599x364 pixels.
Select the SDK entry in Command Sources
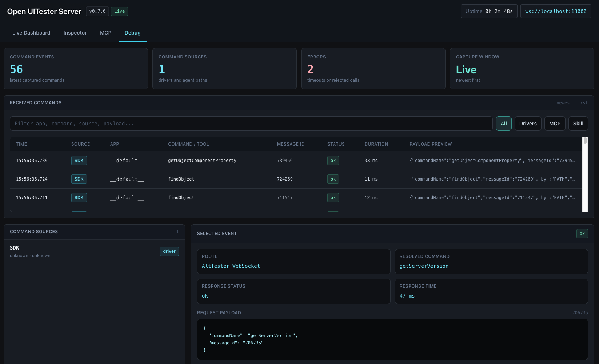[x=94, y=251]
